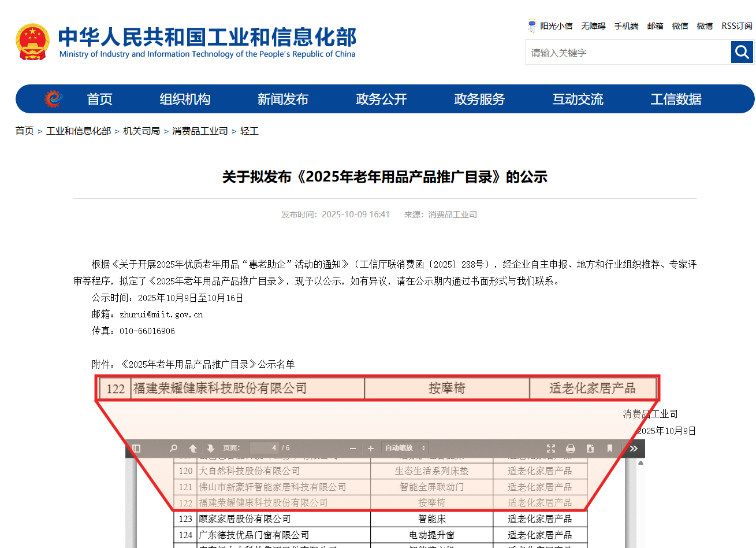Click the 消费品工业司 breadcrumb link
Image resolution: width=756 pixels, height=548 pixels.
[x=200, y=131]
